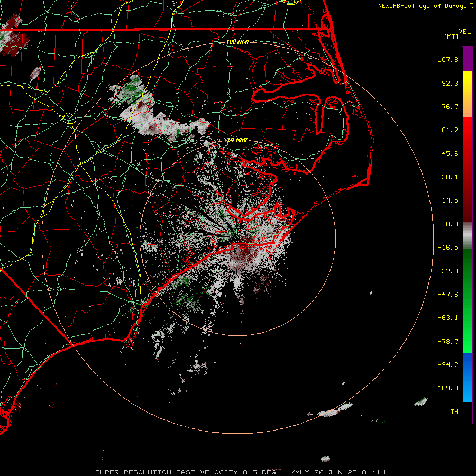The width and height of the screenshot is (476, 476).
Task: Select the 61.2 velocity scale value
Action: pyautogui.click(x=450, y=130)
